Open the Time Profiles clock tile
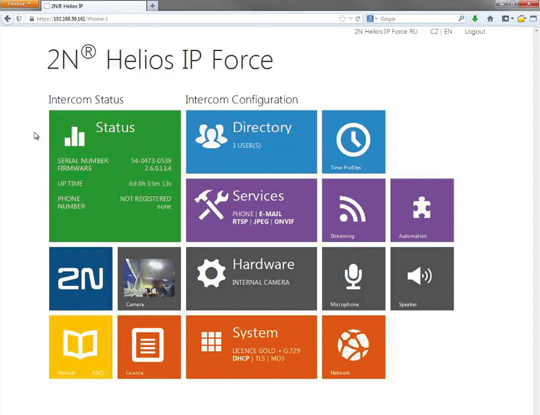Screen dimensions: 540x415 point(354,142)
